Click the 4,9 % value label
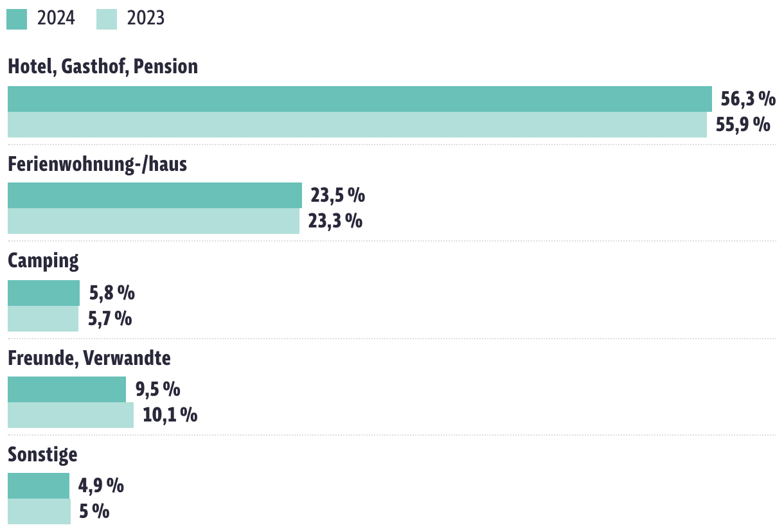This screenshot has width=784, height=532. (x=101, y=486)
